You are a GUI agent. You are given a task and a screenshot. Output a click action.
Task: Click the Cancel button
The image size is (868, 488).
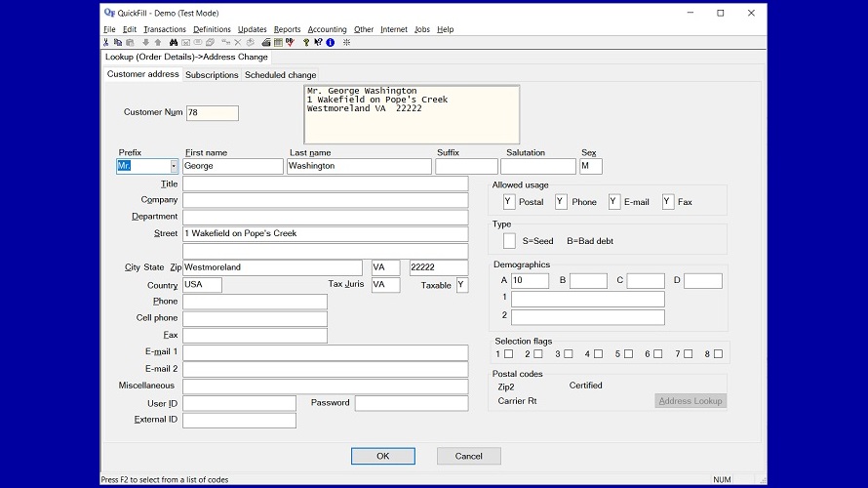coord(468,456)
